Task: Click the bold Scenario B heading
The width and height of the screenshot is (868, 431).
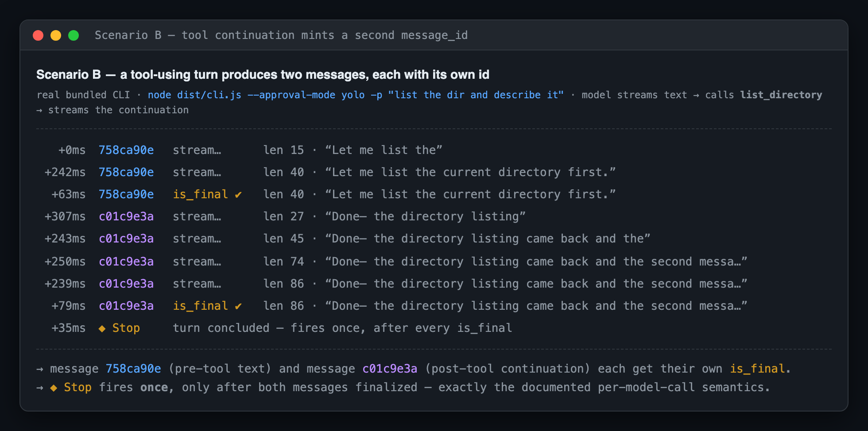Action: 263,74
